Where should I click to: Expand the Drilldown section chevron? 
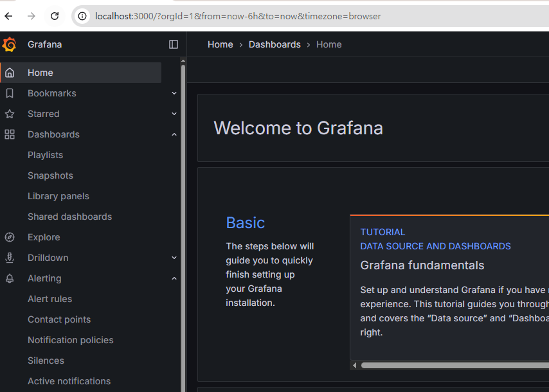pyautogui.click(x=174, y=258)
